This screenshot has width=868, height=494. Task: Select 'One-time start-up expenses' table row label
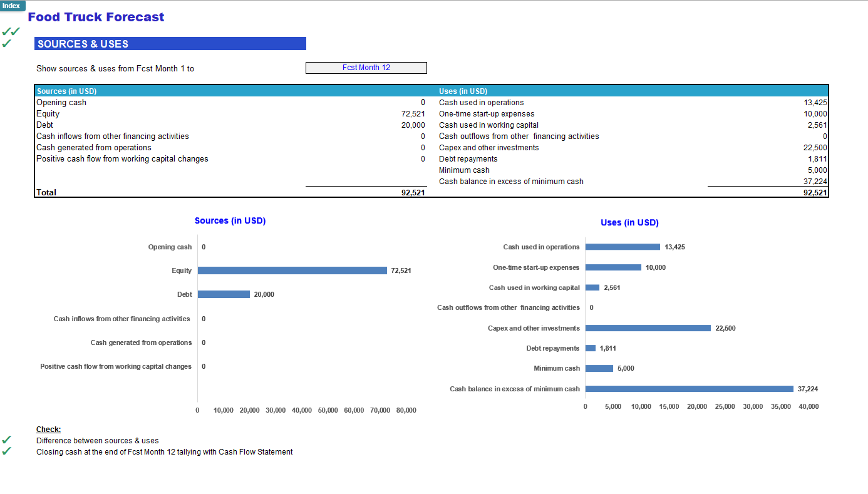point(487,114)
